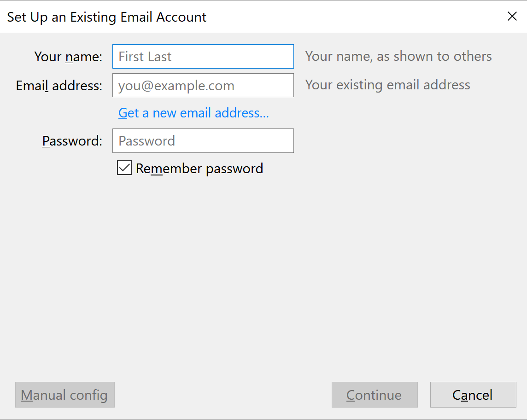Click the "Email address:" field label
527x420 pixels.
(x=59, y=86)
